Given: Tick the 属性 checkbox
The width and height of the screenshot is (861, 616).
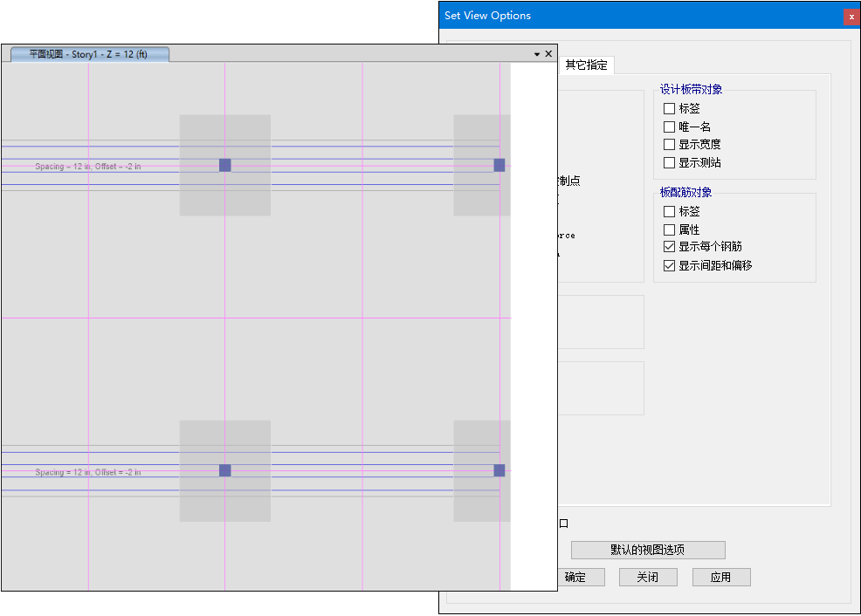Looking at the screenshot, I should tap(670, 230).
